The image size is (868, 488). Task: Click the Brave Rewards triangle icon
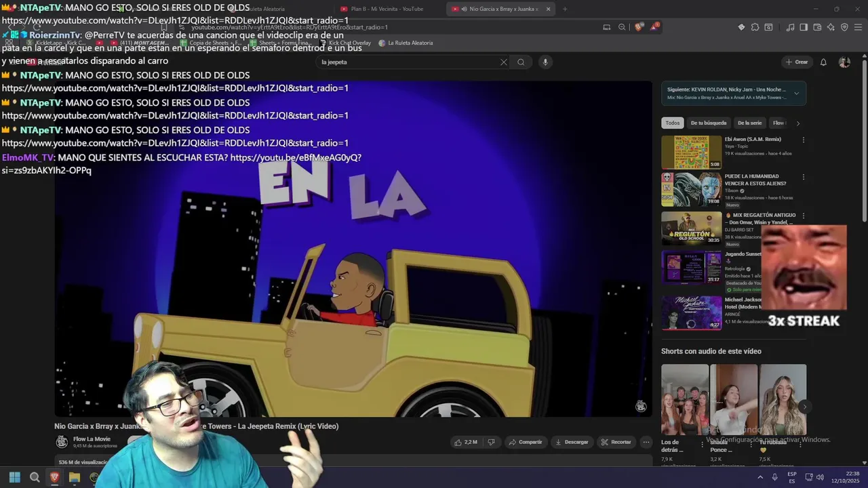click(654, 27)
